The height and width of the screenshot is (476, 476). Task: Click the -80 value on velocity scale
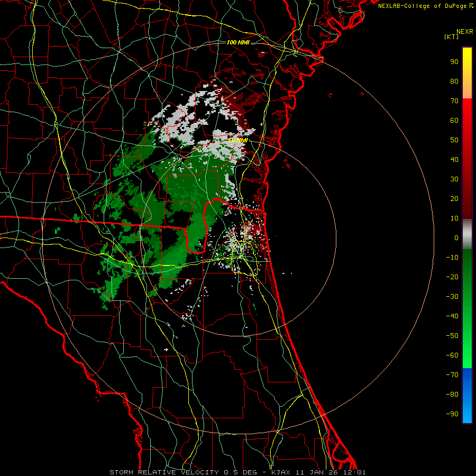tap(452, 395)
